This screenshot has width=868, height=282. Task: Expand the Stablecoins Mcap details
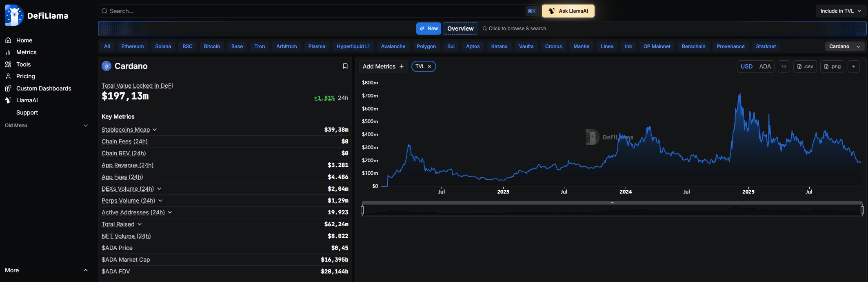click(155, 130)
